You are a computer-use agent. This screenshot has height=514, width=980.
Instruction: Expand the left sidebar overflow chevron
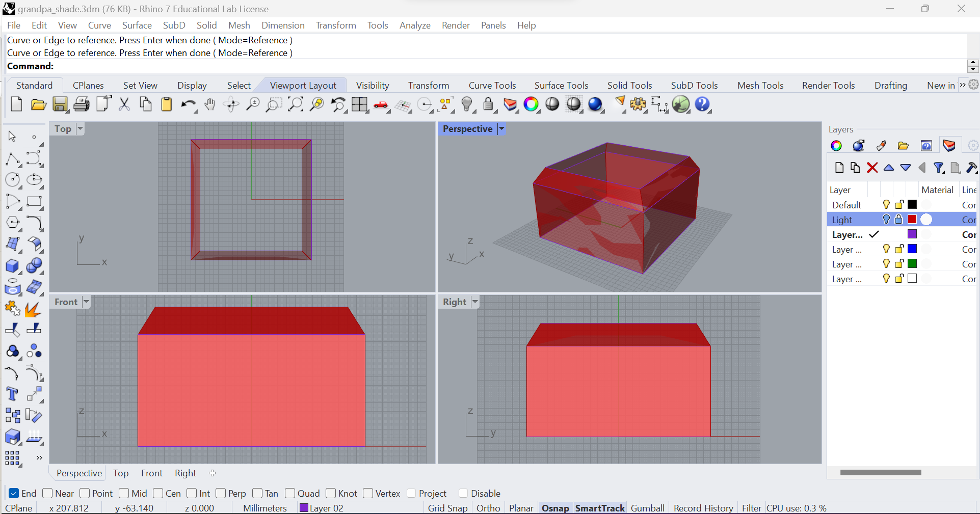[x=39, y=458]
